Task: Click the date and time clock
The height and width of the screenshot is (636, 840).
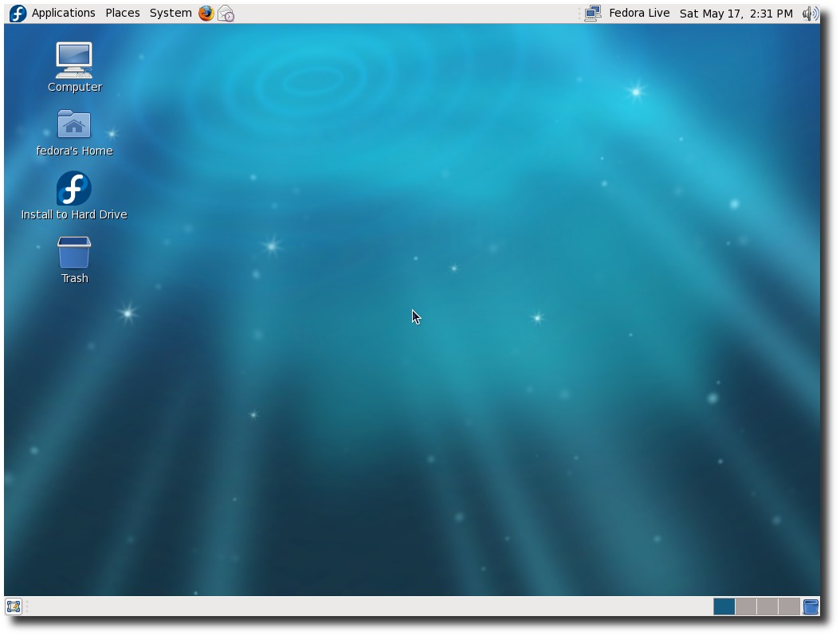Action: click(x=736, y=14)
